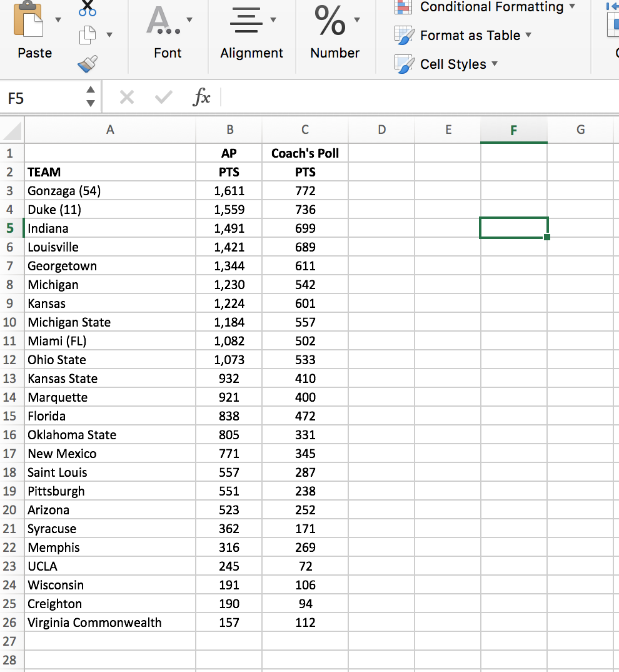
Task: Expand Format as Table arrow
Action: pos(528,35)
